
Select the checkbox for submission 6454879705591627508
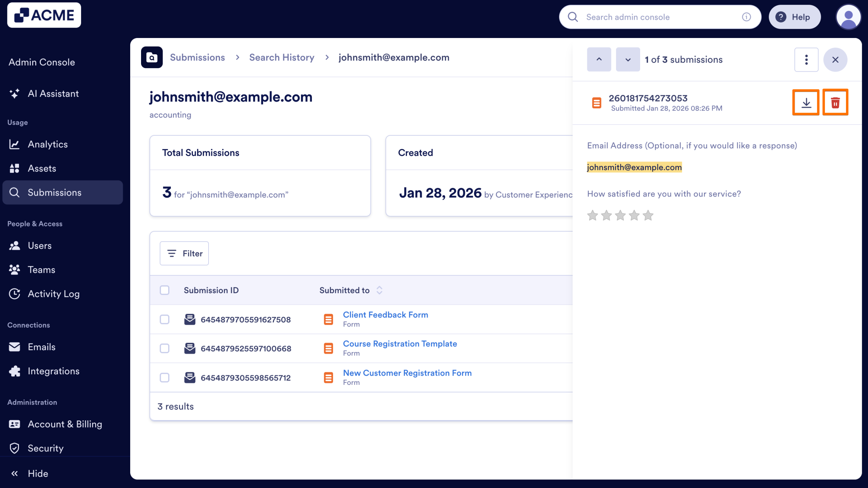[x=165, y=319]
